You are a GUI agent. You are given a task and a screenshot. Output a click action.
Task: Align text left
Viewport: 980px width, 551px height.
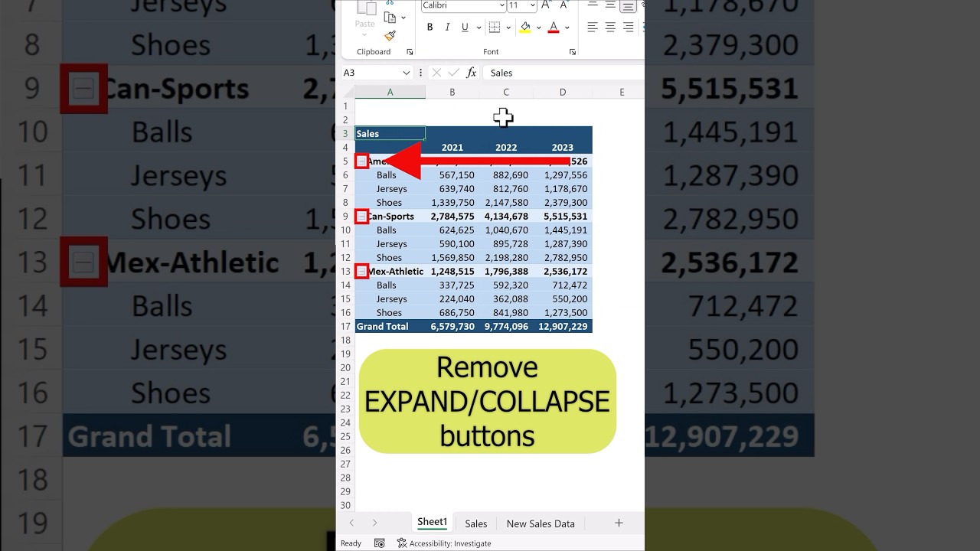tap(593, 28)
